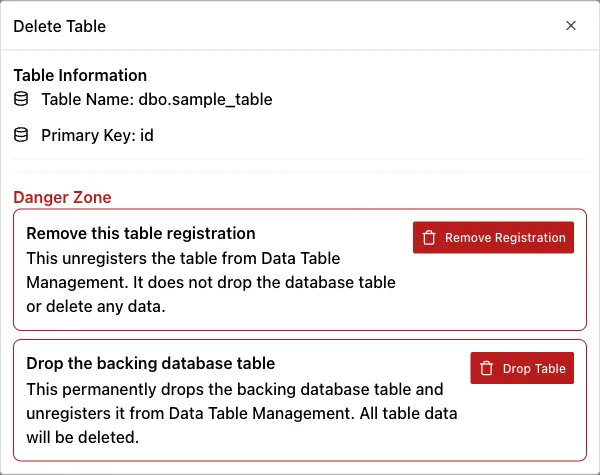Click the 'Danger Zone' heading

62,198
